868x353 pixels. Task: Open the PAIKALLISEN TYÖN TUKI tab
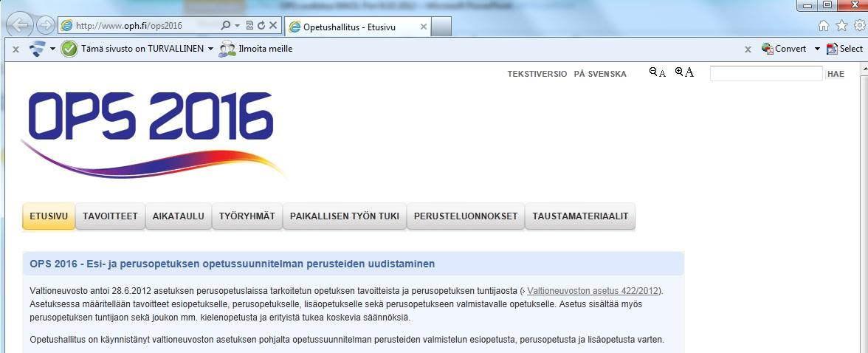click(x=344, y=216)
